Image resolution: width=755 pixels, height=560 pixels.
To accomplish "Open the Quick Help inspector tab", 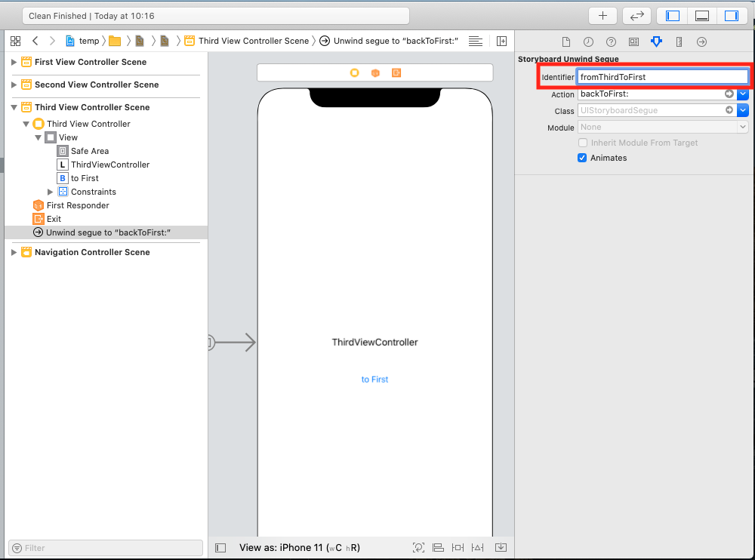I will pyautogui.click(x=611, y=42).
